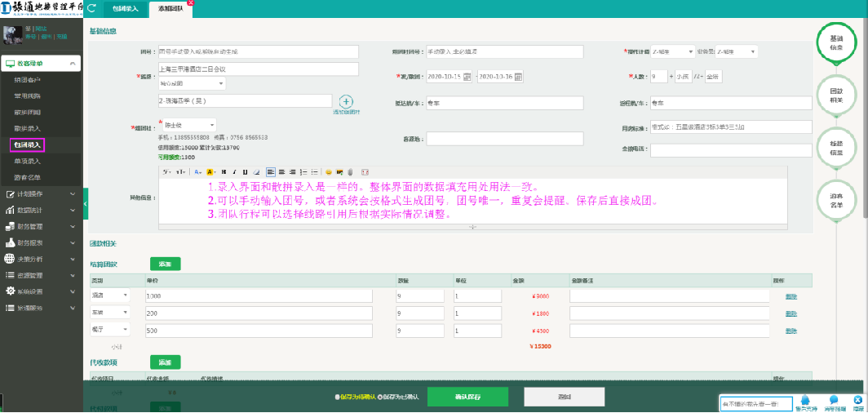Expand the 计划操作 sidebar menu
Image resolution: width=868 pixels, height=413 pixels.
41,193
